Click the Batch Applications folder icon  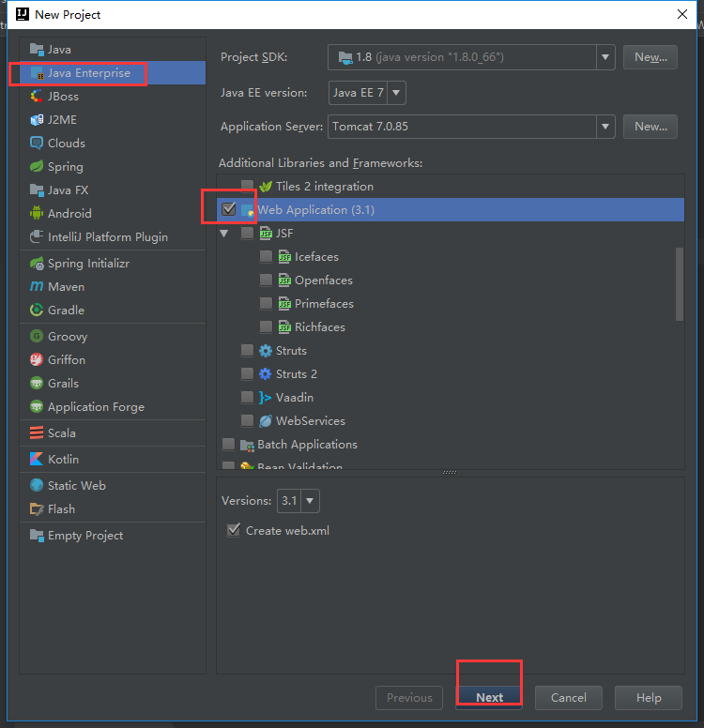(247, 445)
